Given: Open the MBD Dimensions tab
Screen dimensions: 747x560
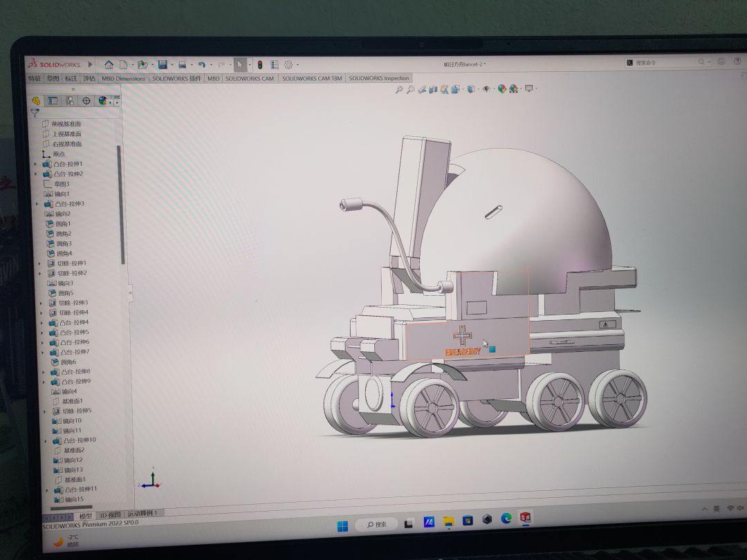Looking at the screenshot, I should [123, 78].
